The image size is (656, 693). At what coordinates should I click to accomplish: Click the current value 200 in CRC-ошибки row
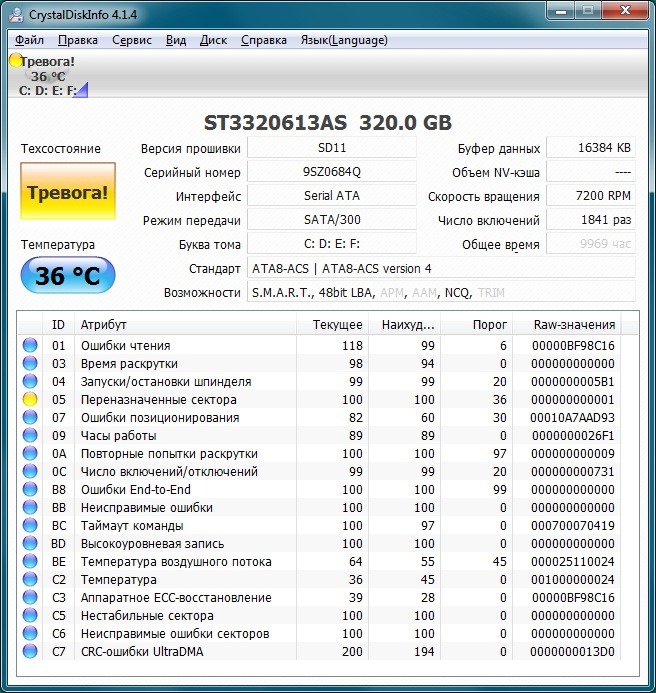(352, 651)
